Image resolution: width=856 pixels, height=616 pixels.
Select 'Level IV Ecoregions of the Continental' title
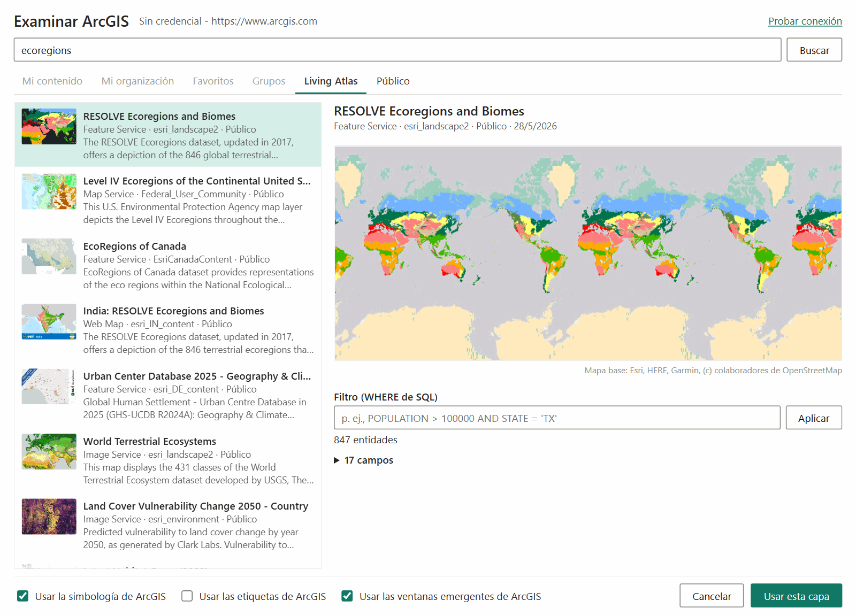[197, 181]
